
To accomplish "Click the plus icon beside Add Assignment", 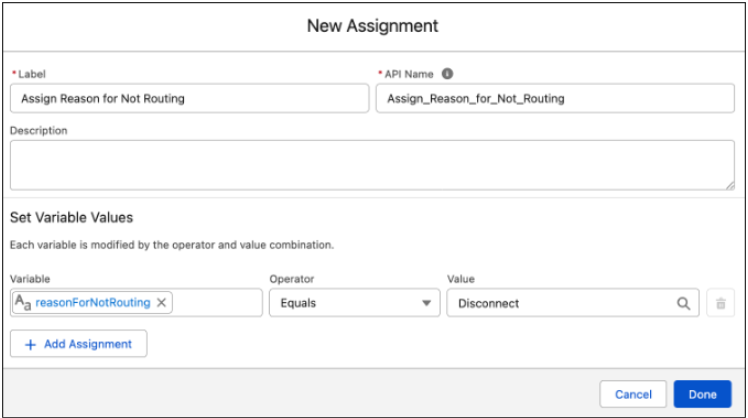I will click(x=30, y=344).
